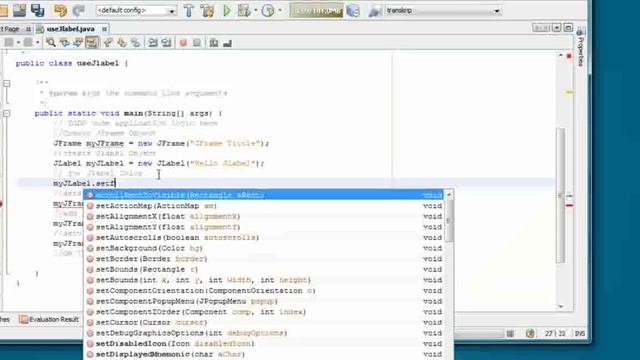Click the Comment lines icon

213,43
